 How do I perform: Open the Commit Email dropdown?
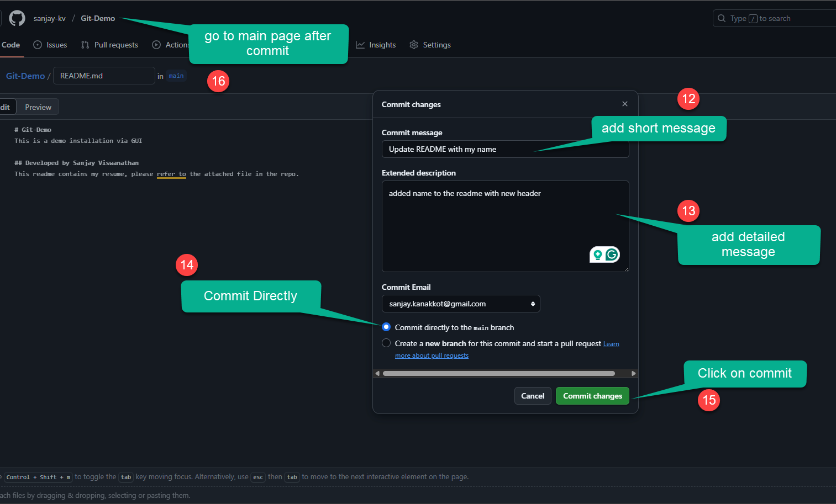coord(461,304)
